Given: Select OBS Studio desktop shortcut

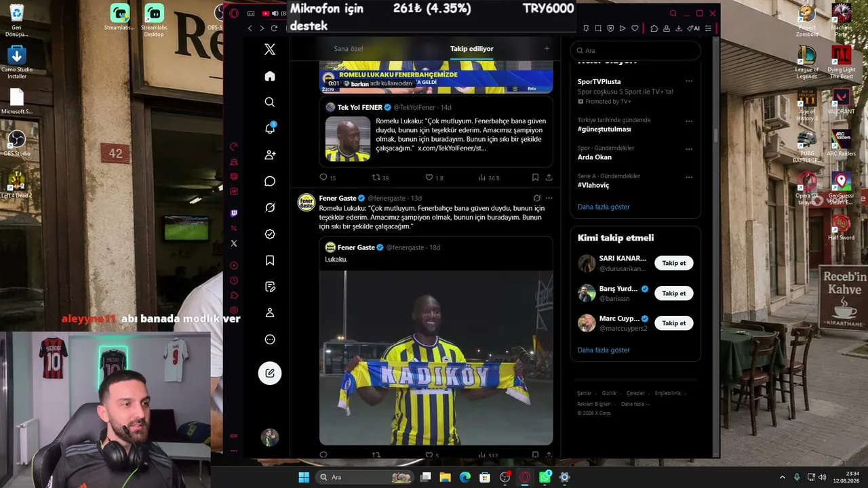Looking at the screenshot, I should pos(17,142).
